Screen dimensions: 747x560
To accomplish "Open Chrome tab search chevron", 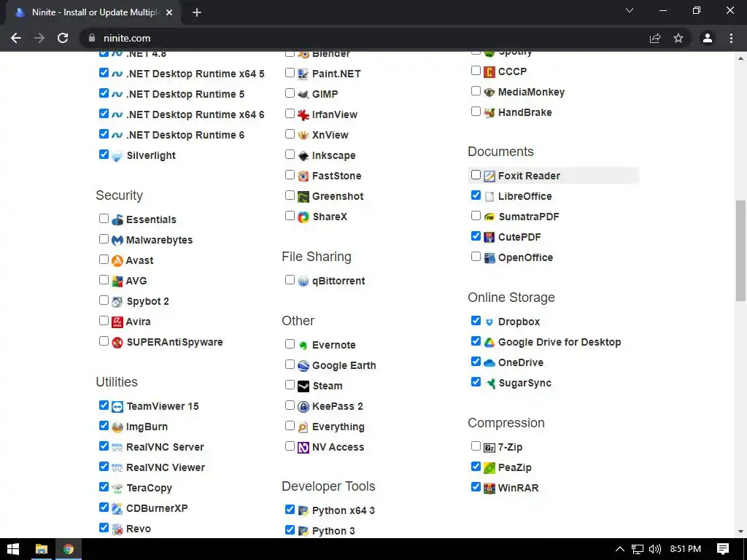I will (x=630, y=10).
